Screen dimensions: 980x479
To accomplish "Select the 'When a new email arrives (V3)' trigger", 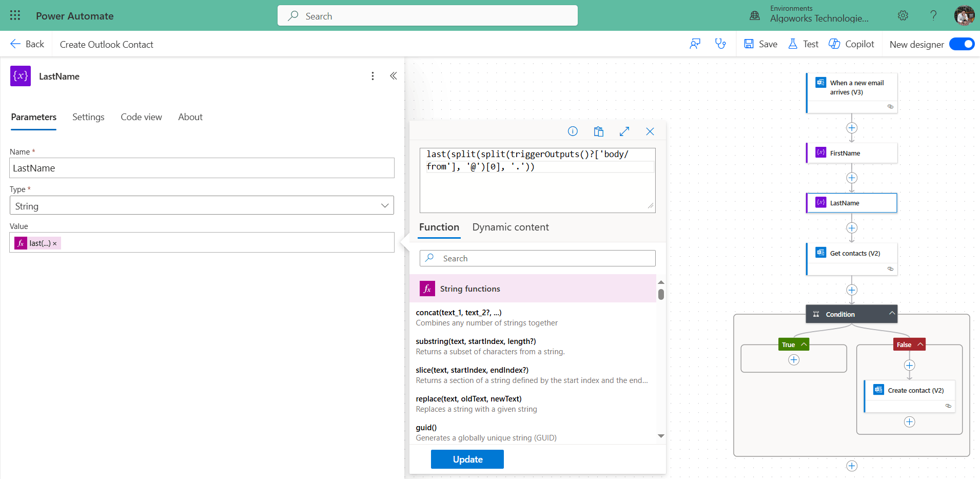I will coord(852,93).
